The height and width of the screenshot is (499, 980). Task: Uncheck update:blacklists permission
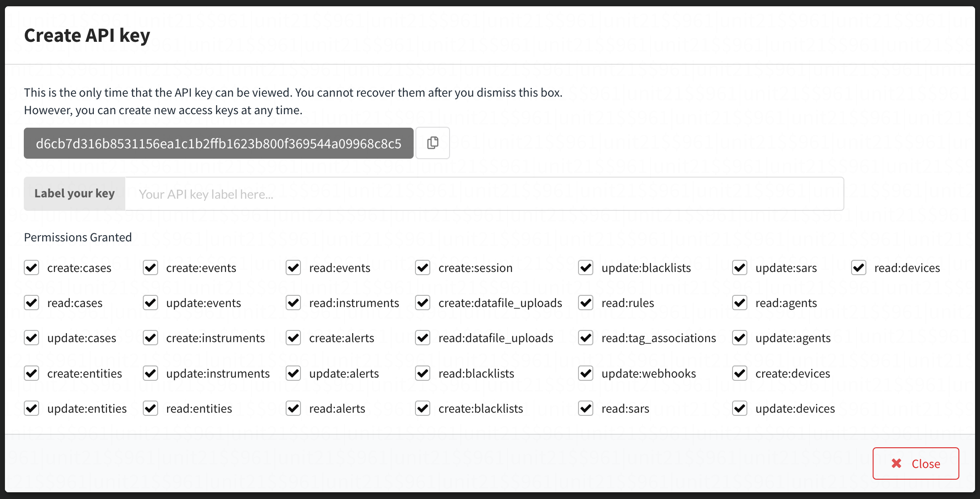click(586, 268)
